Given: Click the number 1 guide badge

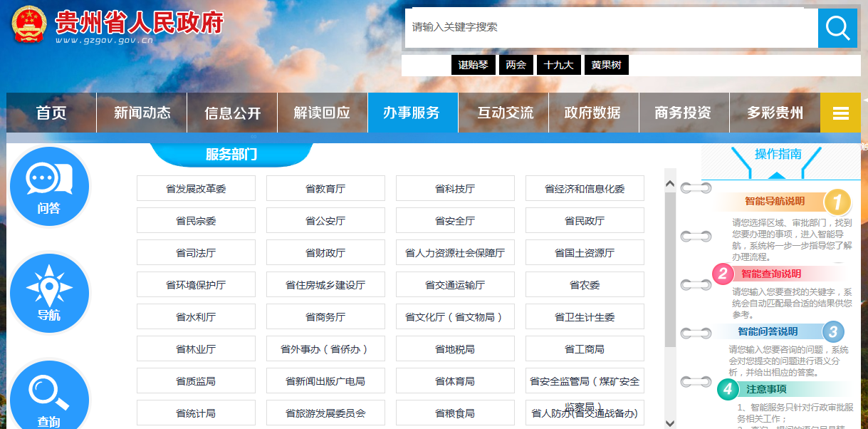Looking at the screenshot, I should [x=837, y=202].
